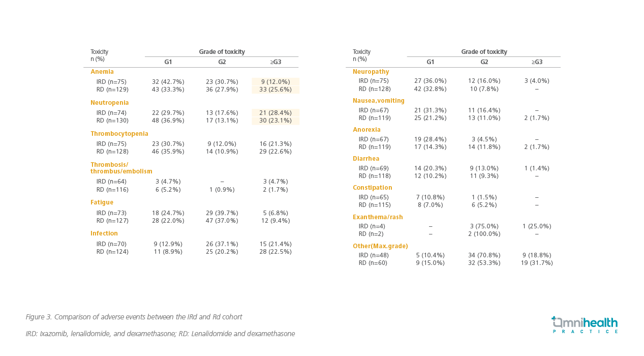Click the Neuropathy heading
Screen dimensions: 644x356
371,72
